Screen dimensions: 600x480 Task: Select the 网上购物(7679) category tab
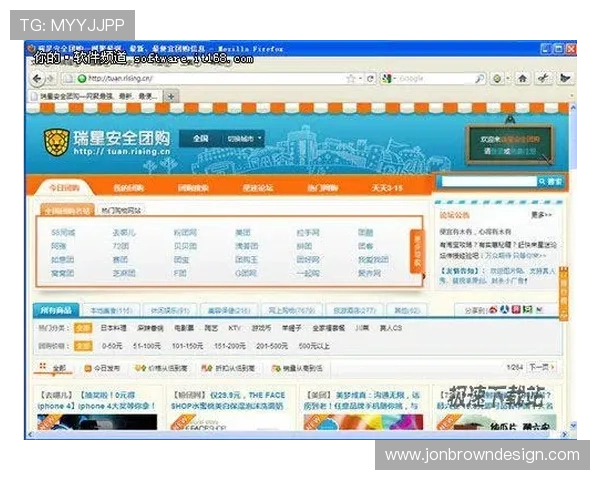(292, 310)
